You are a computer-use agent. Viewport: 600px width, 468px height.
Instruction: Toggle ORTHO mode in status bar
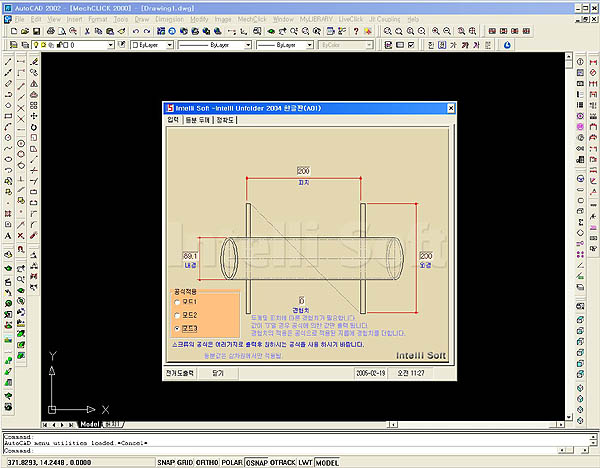pyautogui.click(x=207, y=462)
